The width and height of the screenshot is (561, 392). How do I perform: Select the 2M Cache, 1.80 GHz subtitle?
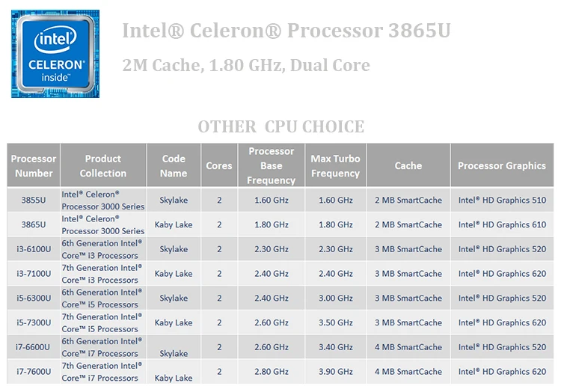tap(246, 65)
